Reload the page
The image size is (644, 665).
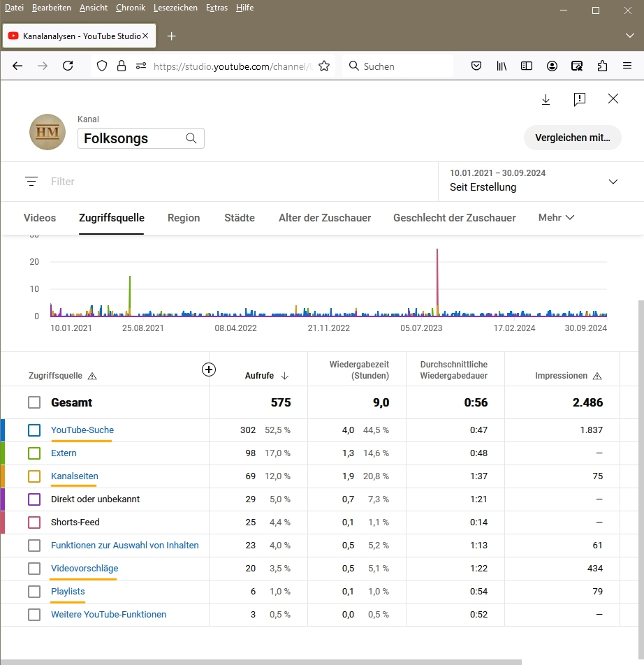(68, 66)
